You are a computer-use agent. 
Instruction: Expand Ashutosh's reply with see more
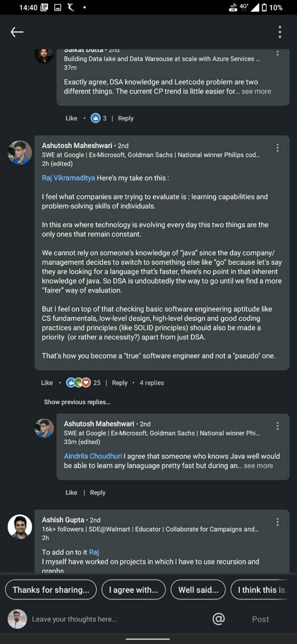click(x=258, y=466)
